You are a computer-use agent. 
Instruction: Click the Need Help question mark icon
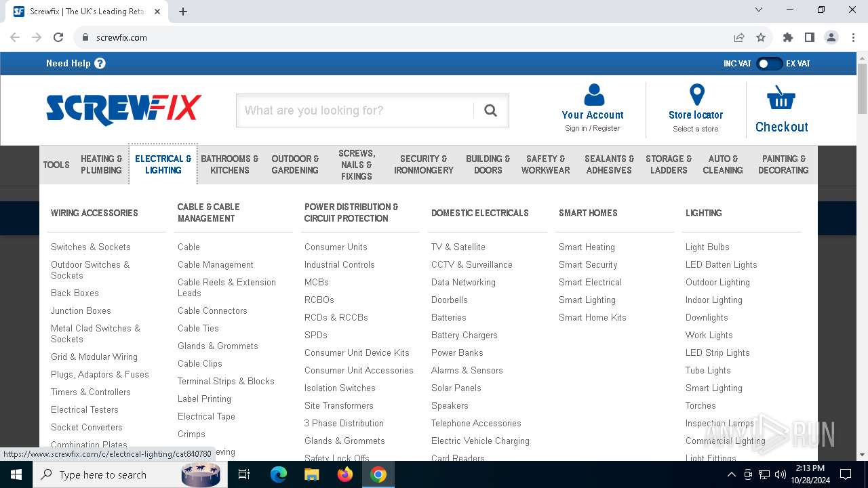100,64
